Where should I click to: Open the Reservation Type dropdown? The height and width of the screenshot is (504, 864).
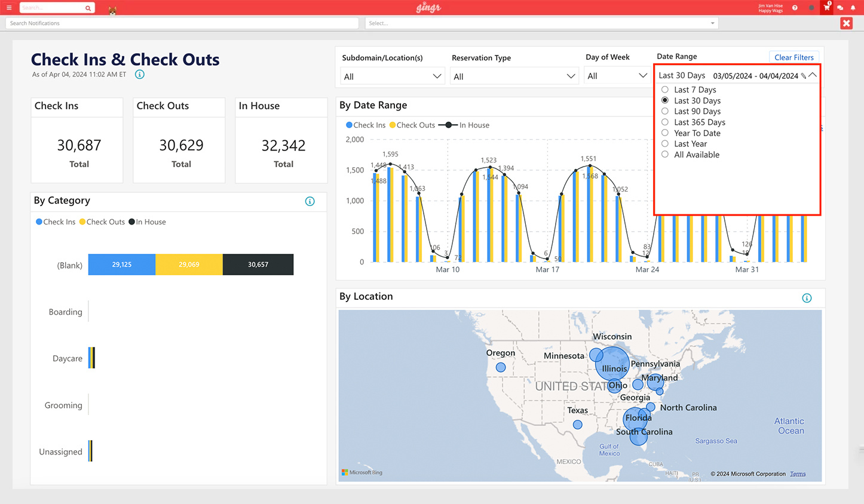[x=514, y=76]
